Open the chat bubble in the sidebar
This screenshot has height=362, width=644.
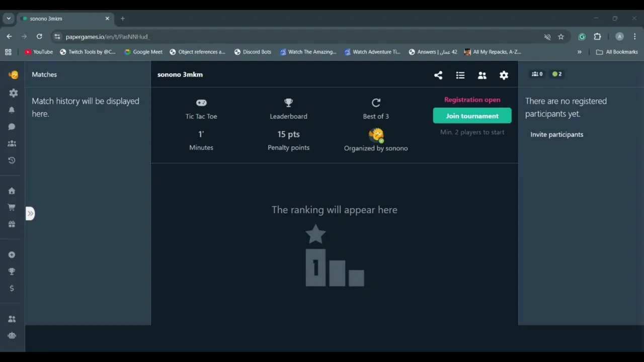pyautogui.click(x=12, y=127)
